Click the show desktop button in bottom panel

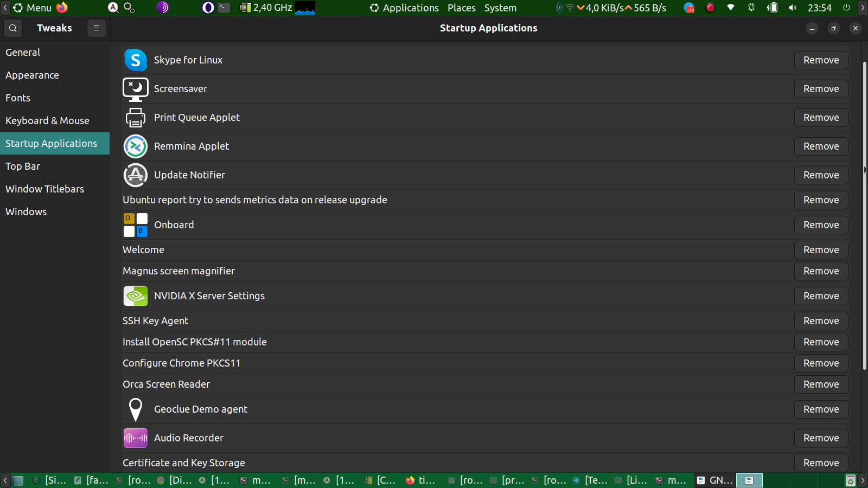[18, 480]
